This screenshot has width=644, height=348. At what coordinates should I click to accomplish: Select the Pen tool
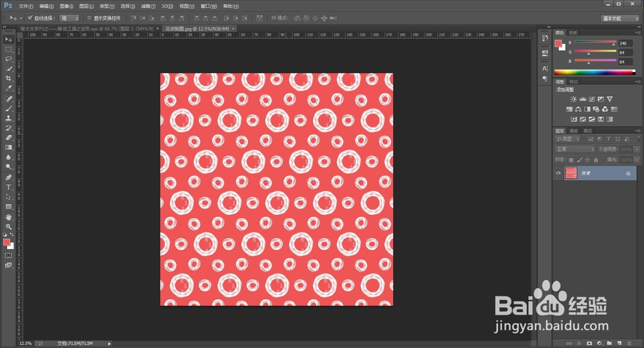click(x=8, y=178)
